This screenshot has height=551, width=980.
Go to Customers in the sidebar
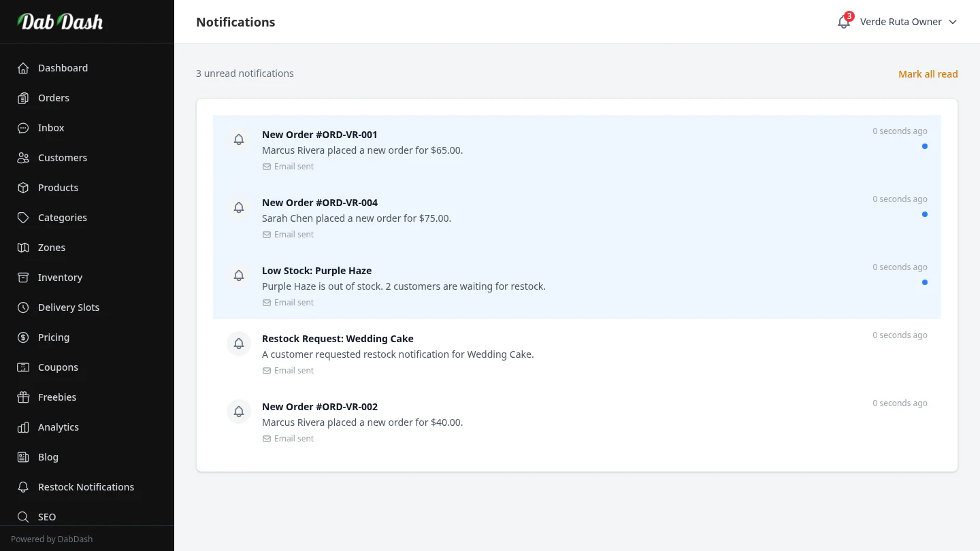coord(62,158)
